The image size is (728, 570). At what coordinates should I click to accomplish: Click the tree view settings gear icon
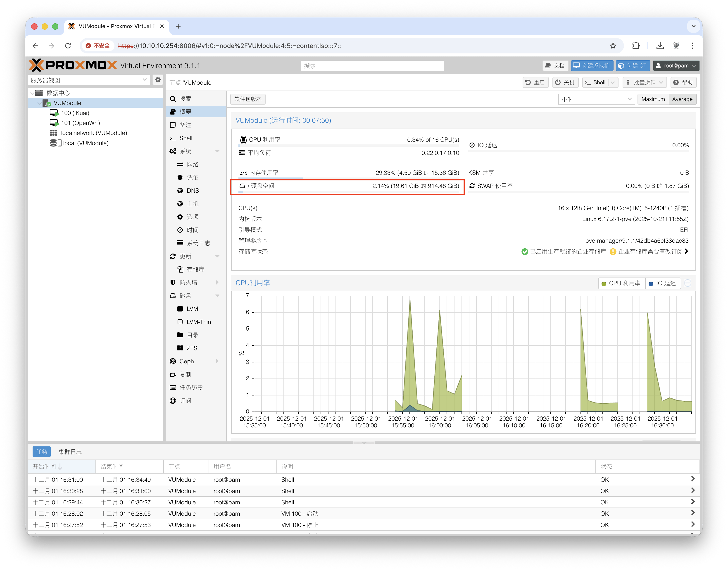click(158, 80)
